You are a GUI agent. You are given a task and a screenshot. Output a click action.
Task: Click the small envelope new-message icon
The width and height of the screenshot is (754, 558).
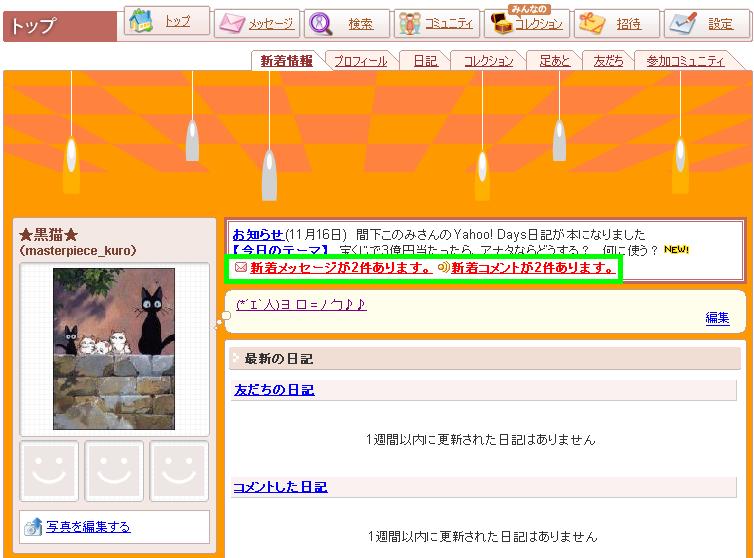tap(241, 267)
